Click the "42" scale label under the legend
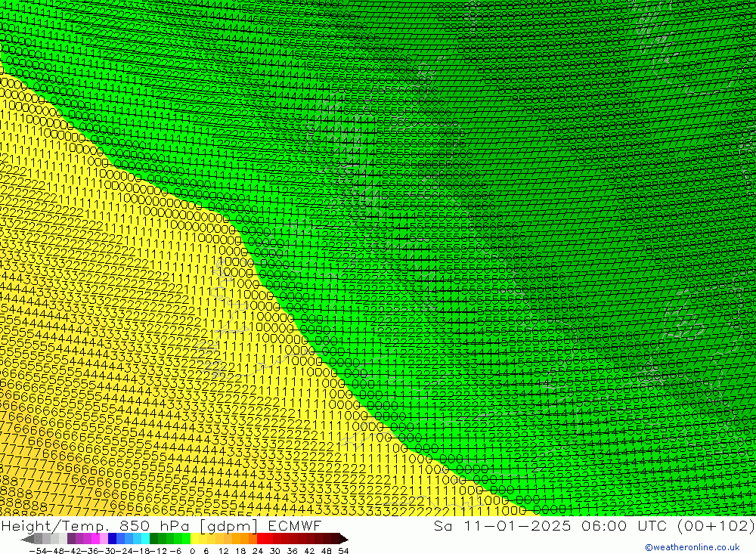 point(309,551)
